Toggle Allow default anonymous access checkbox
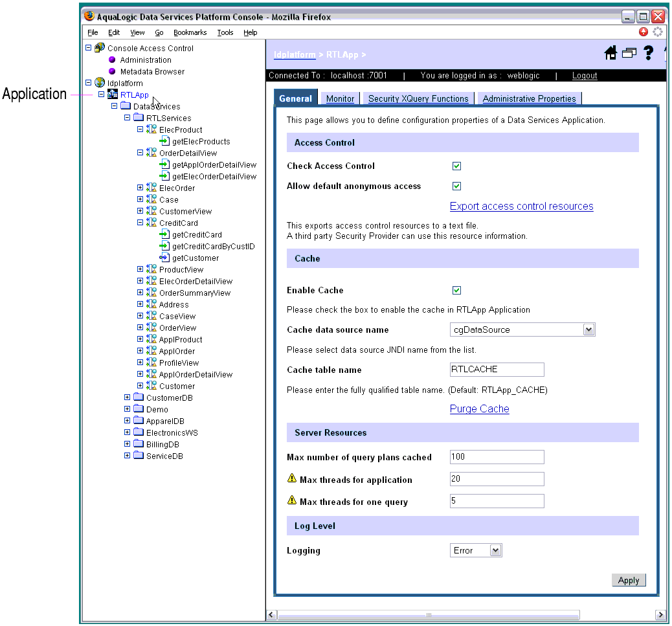Screen dimensions: 672x626 click(x=457, y=186)
